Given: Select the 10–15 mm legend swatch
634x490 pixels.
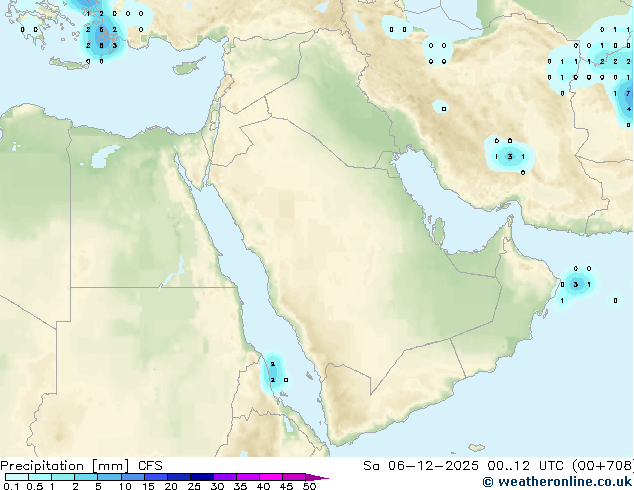Looking at the screenshot, I should (133, 477).
